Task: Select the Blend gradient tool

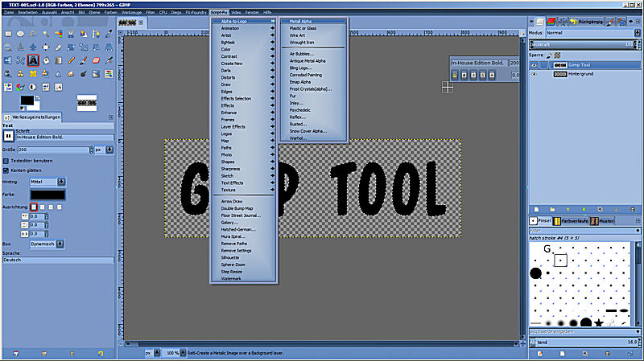Action: (58, 61)
